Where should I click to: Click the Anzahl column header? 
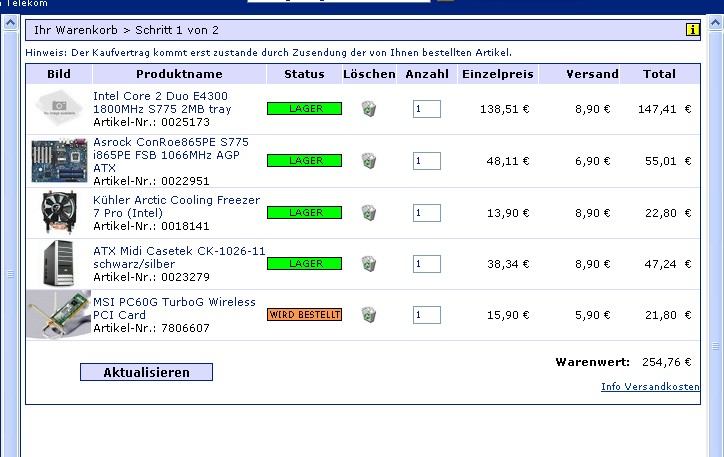point(427,74)
